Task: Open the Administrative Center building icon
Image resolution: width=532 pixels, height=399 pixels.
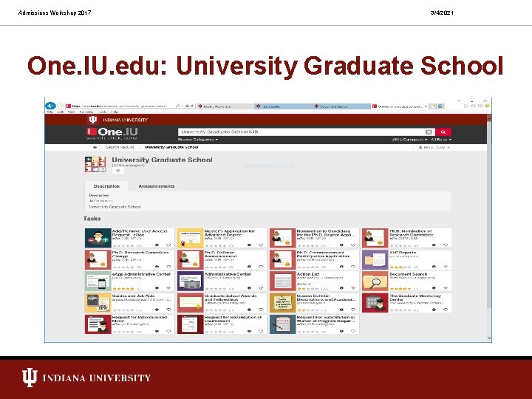Action: click(191, 281)
